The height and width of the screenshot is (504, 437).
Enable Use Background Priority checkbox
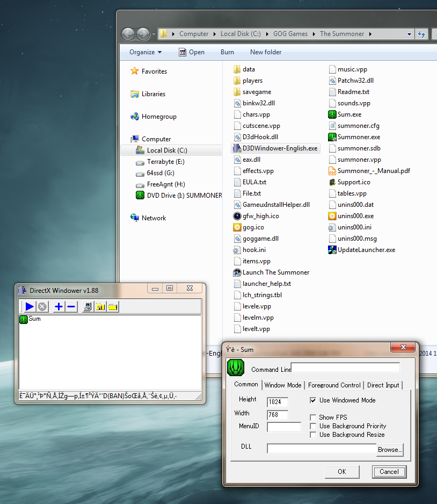[x=313, y=426]
